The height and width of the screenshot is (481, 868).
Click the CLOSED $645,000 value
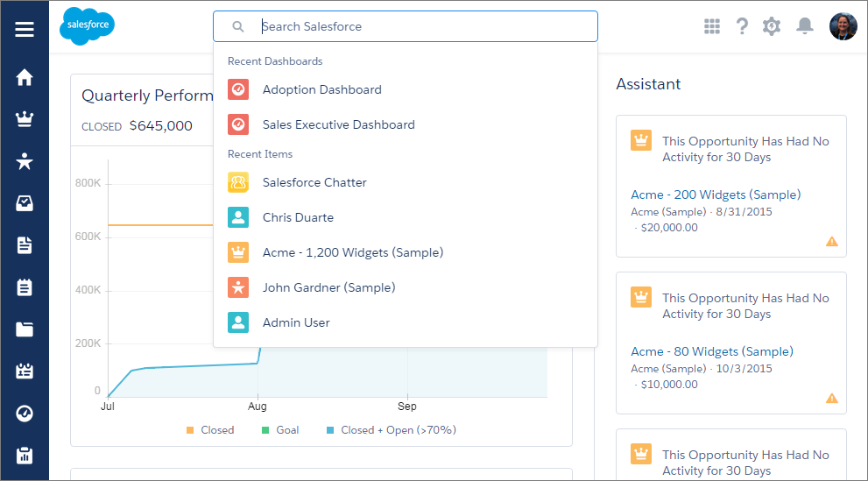[137, 126]
